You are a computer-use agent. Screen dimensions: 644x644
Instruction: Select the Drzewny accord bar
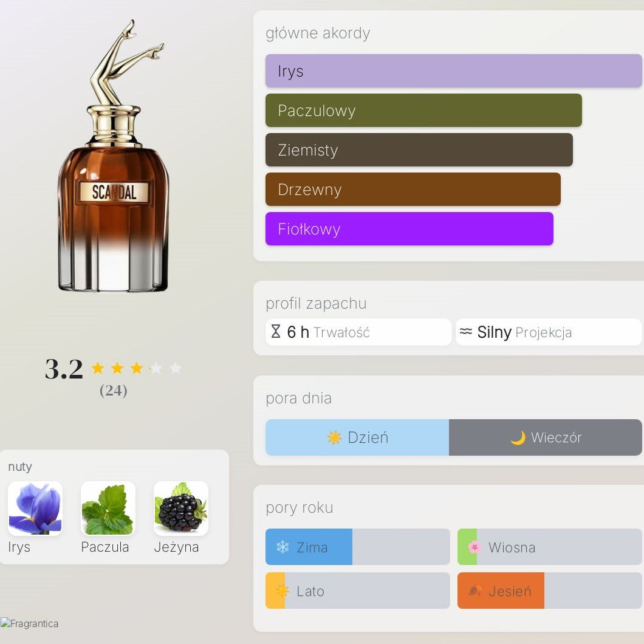pyautogui.click(x=413, y=189)
